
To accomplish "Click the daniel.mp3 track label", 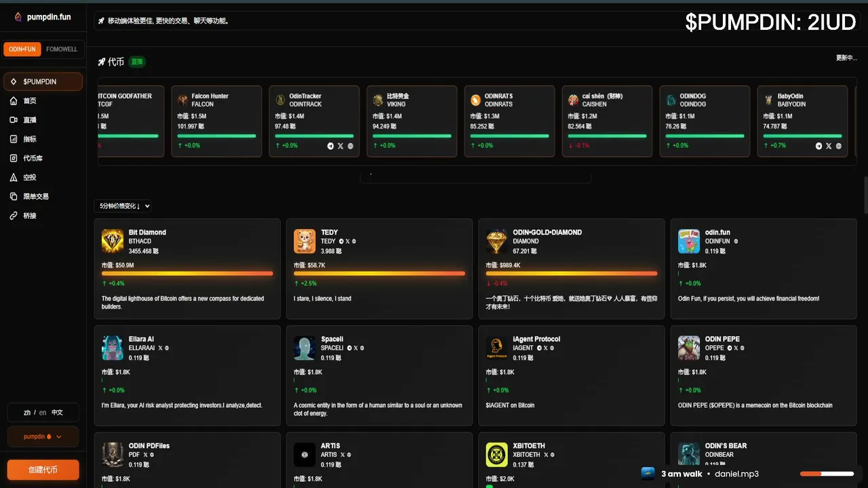I will coord(736,474).
